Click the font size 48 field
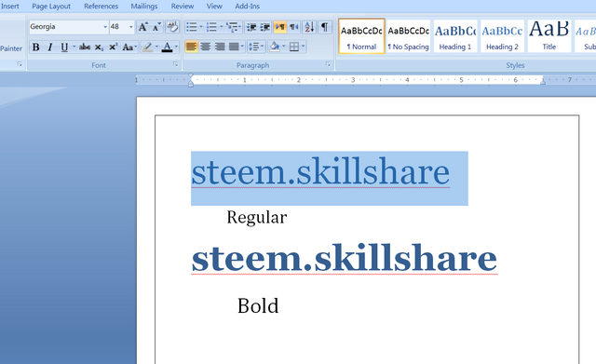Image resolution: width=596 pixels, height=364 pixels. pos(118,27)
